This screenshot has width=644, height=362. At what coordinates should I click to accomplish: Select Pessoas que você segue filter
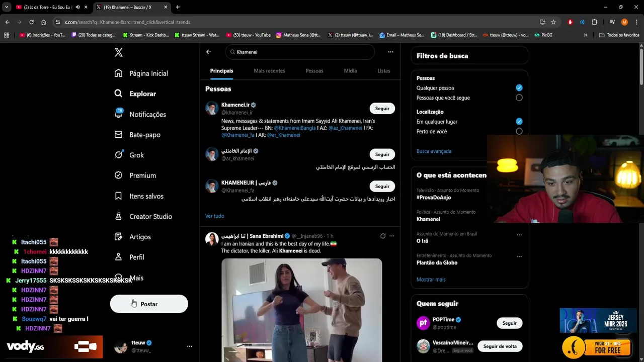click(519, 98)
